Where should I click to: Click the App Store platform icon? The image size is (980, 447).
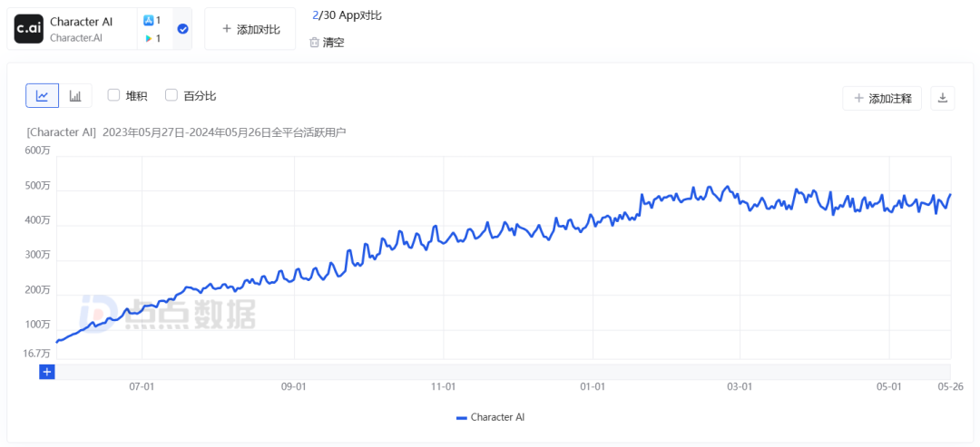149,20
